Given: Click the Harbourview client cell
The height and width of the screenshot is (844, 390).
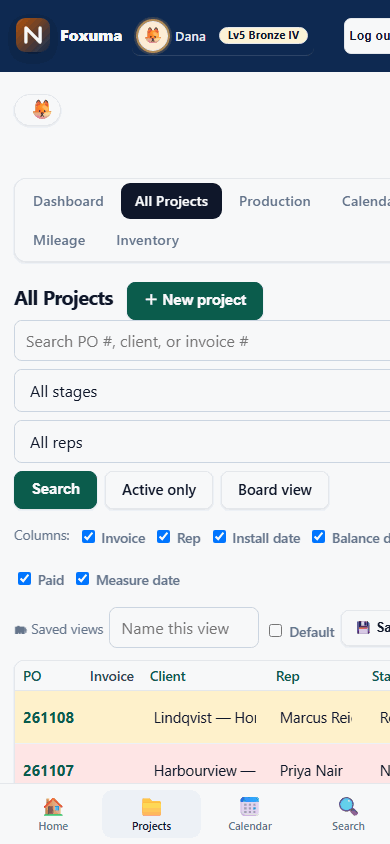Looking at the screenshot, I should (205, 770).
